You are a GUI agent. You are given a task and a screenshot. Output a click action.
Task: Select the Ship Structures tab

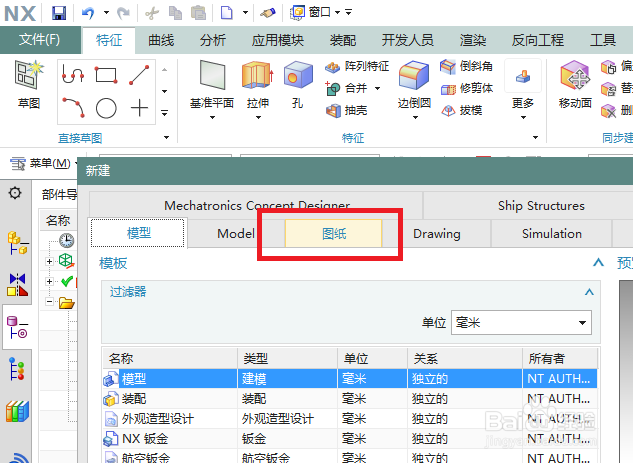pyautogui.click(x=541, y=205)
